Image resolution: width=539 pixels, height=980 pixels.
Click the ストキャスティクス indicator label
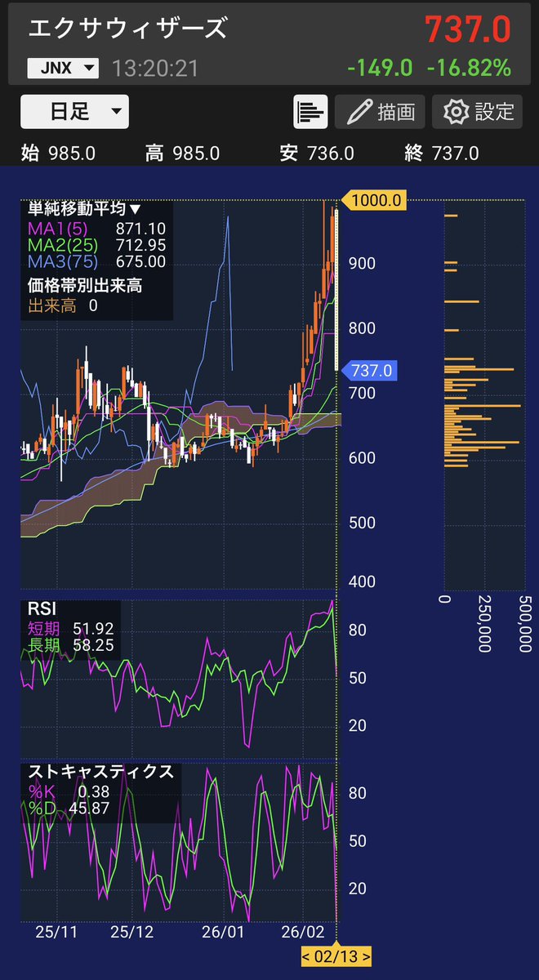(100, 772)
